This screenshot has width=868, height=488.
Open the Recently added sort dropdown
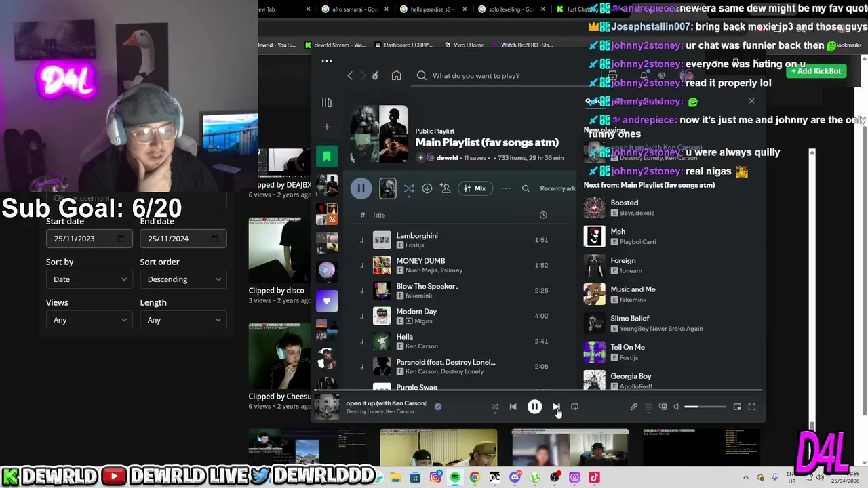coord(558,188)
